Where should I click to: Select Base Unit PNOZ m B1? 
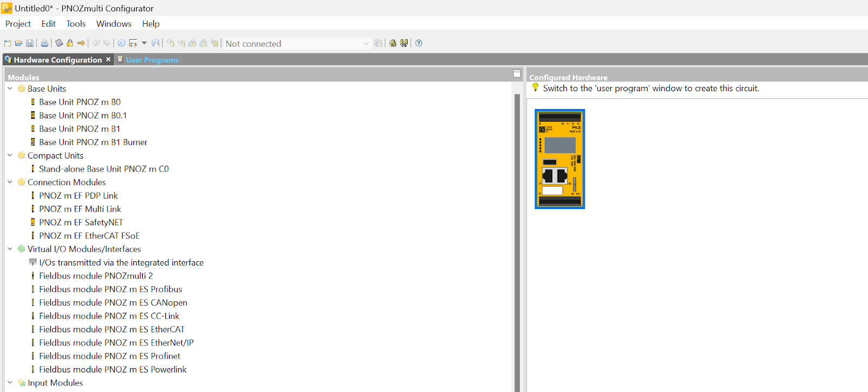coord(80,129)
